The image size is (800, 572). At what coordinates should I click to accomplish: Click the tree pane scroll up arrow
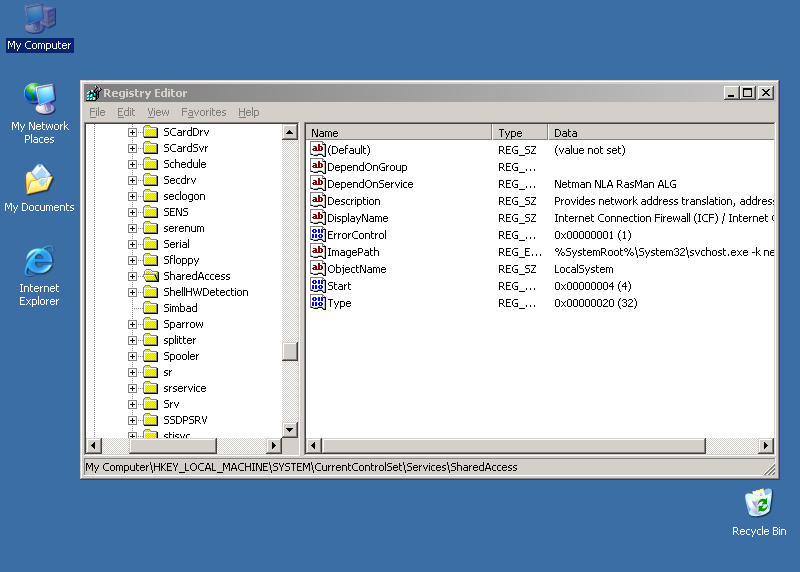pyautogui.click(x=289, y=132)
